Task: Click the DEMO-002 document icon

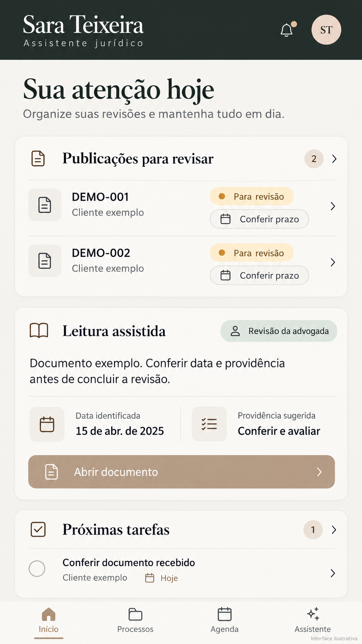Action: 45,261
